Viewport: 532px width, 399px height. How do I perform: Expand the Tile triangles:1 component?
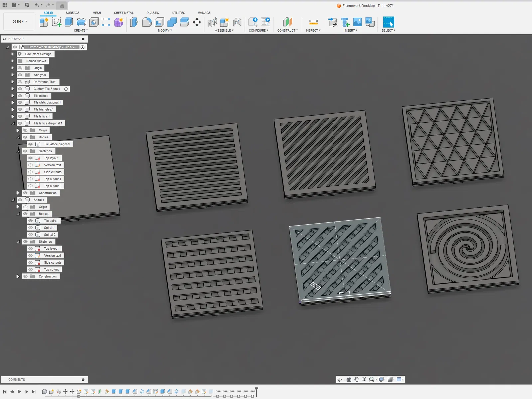click(x=13, y=109)
